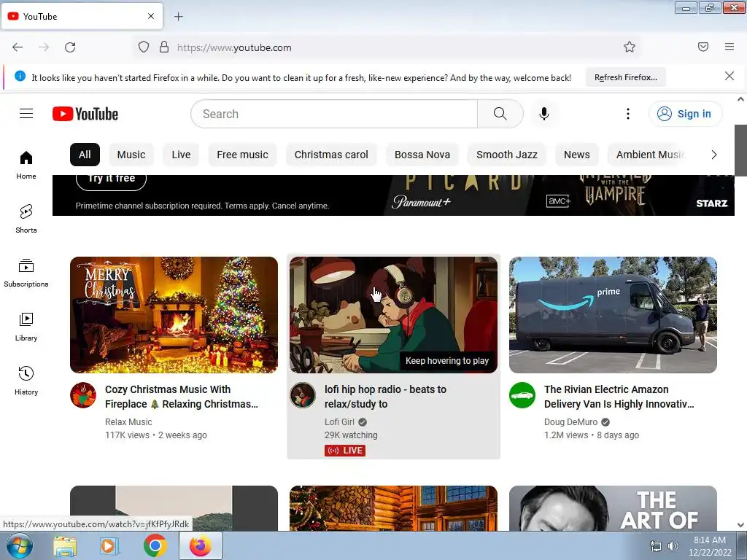
Task: Reload page with refresh icon
Action: 70,47
